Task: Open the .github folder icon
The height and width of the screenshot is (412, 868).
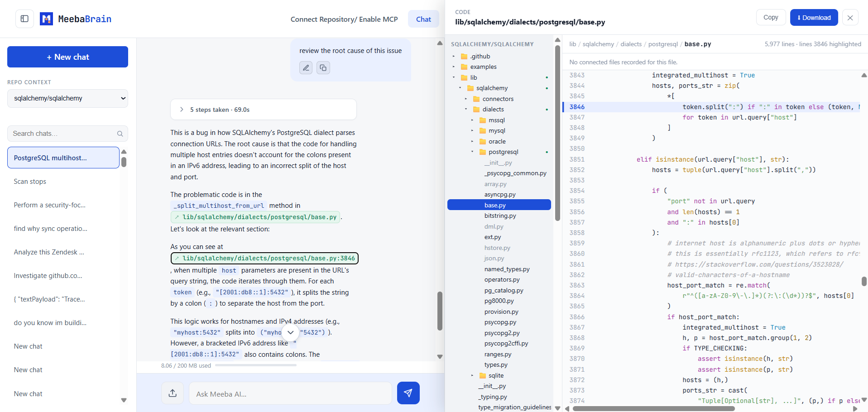Action: tap(464, 57)
